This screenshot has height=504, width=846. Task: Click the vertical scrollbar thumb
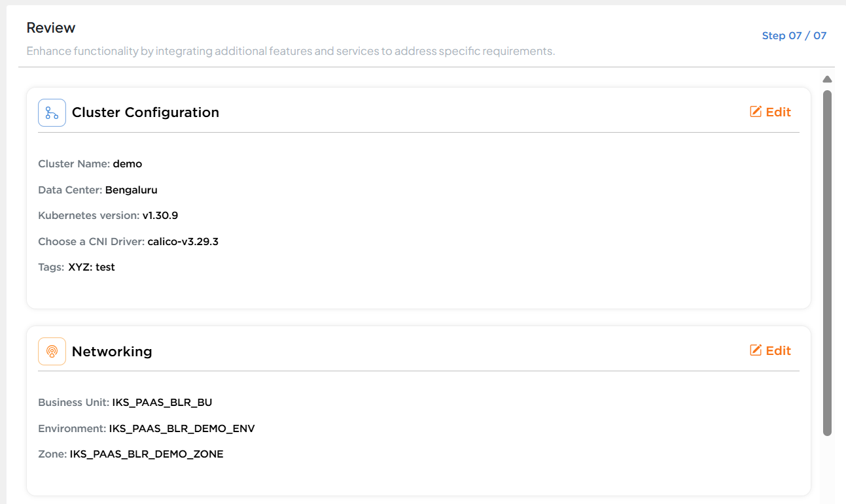pyautogui.click(x=827, y=263)
